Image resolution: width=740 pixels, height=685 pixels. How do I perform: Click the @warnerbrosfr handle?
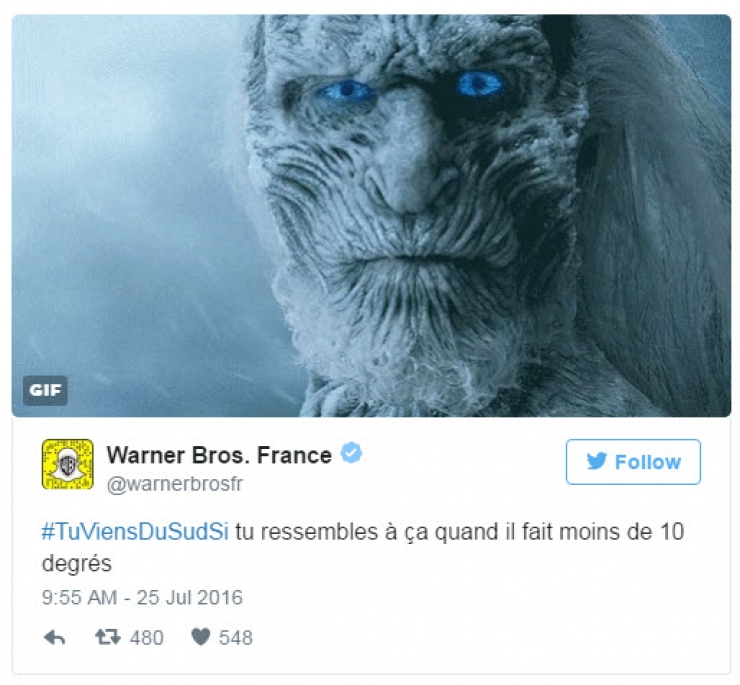175,484
